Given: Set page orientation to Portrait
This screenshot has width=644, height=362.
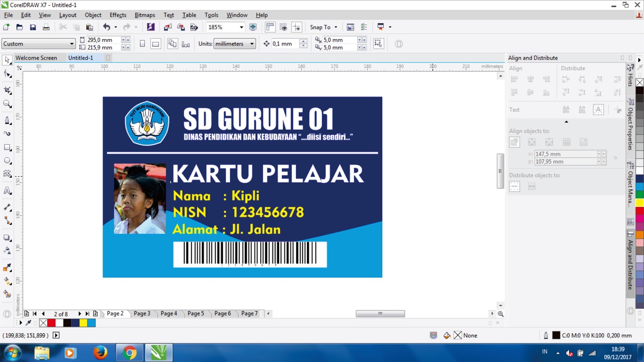Looking at the screenshot, I should (142, 44).
